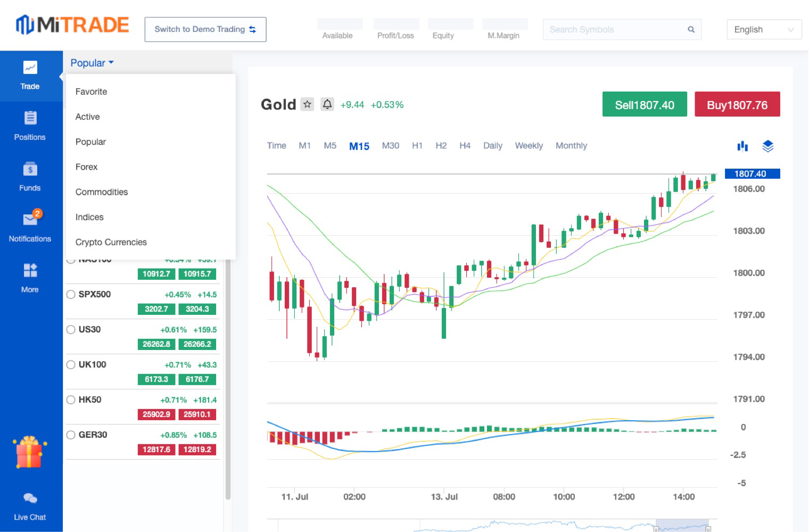Select the SPX500 radio button
The image size is (809, 532).
pos(71,294)
